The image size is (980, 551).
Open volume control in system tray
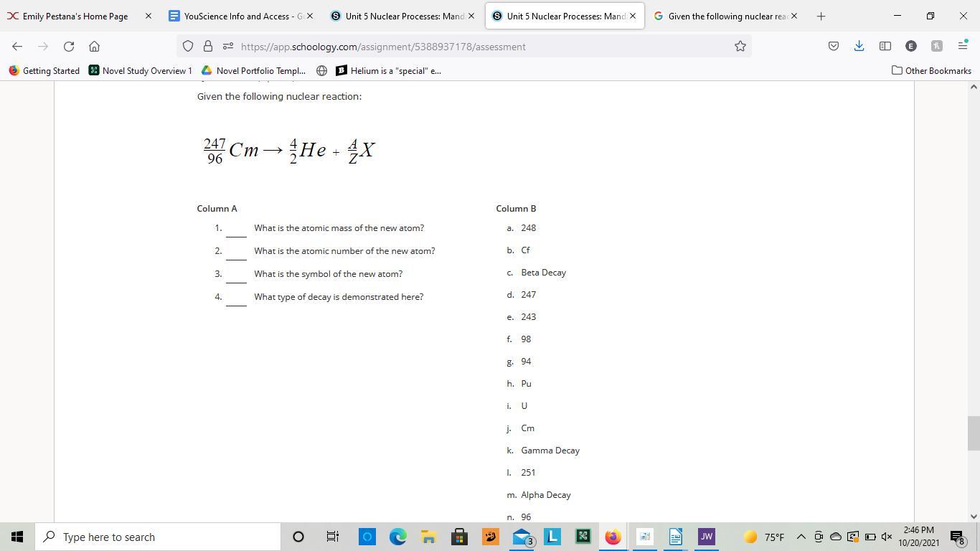887,537
